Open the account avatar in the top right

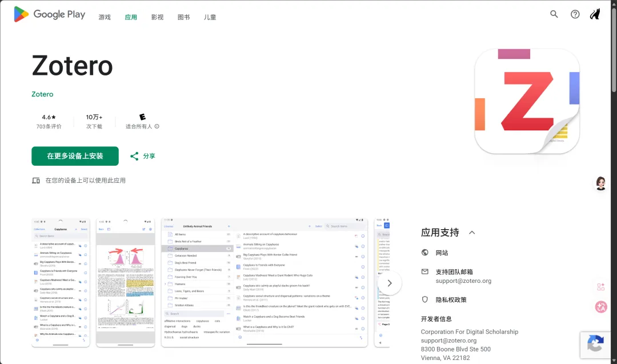[x=595, y=14]
